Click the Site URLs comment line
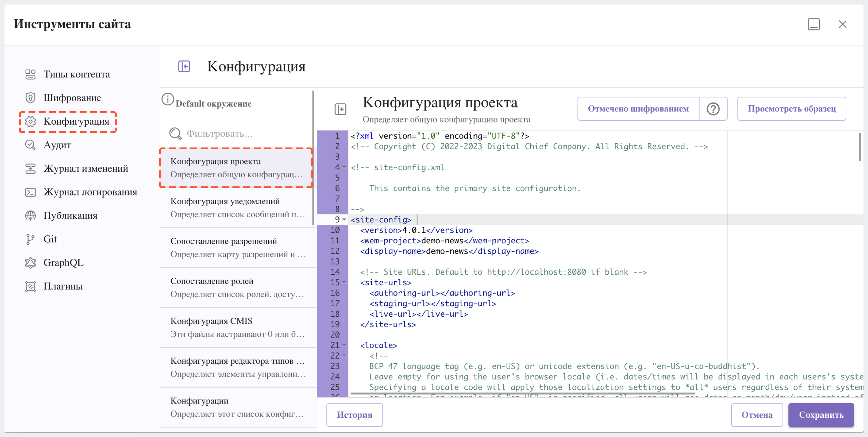Screen dimensions: 868x437 coord(503,272)
